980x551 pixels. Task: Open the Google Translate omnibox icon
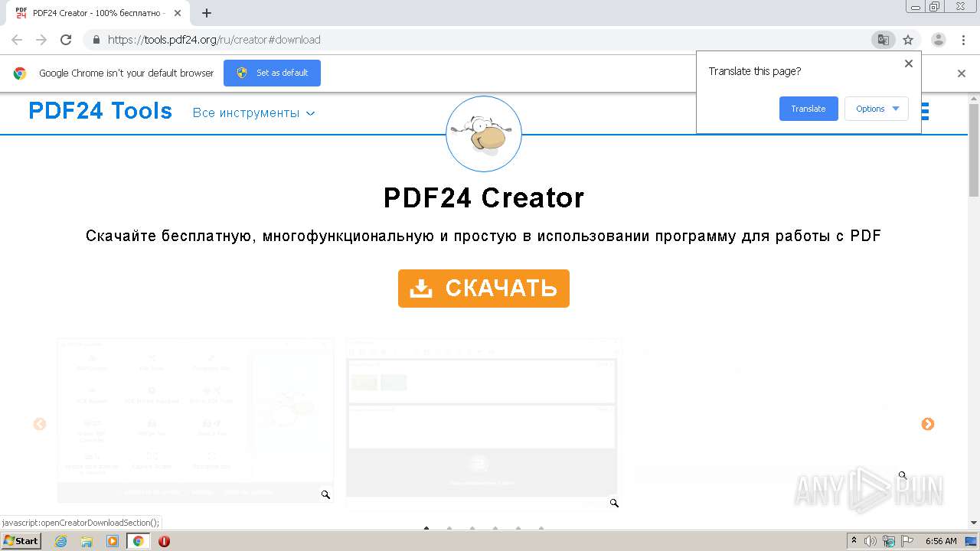(x=884, y=40)
